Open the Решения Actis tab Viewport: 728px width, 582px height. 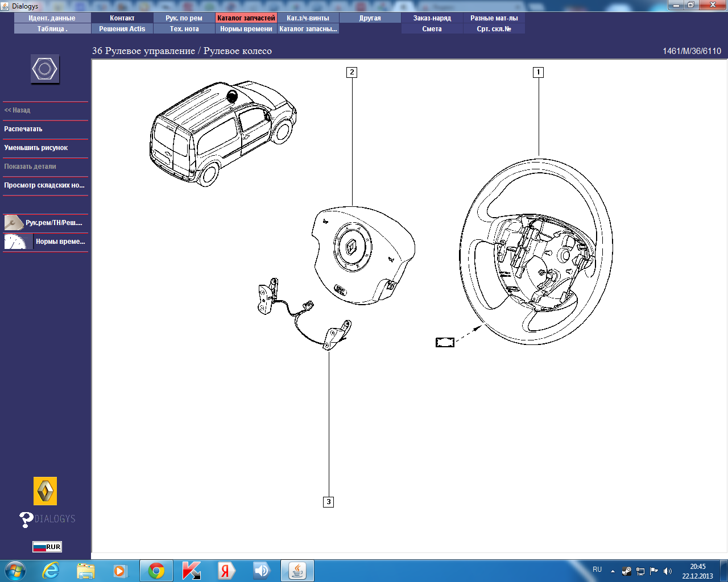122,29
